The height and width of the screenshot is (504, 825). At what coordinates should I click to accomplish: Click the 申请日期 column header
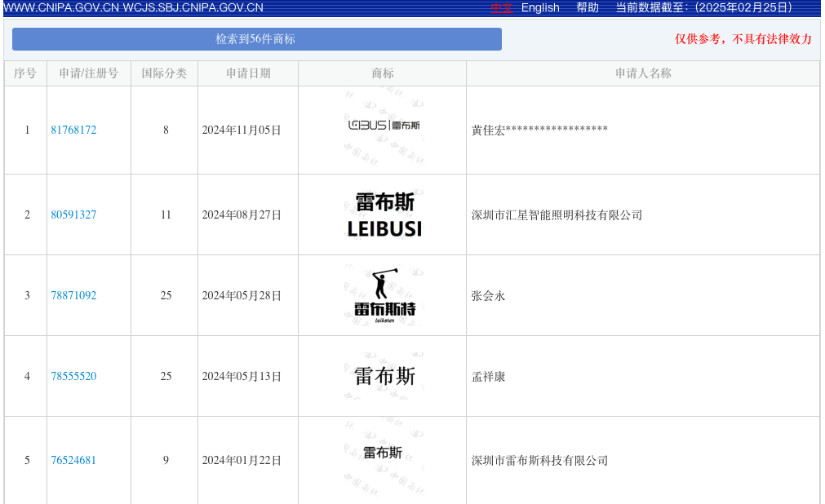(x=248, y=73)
